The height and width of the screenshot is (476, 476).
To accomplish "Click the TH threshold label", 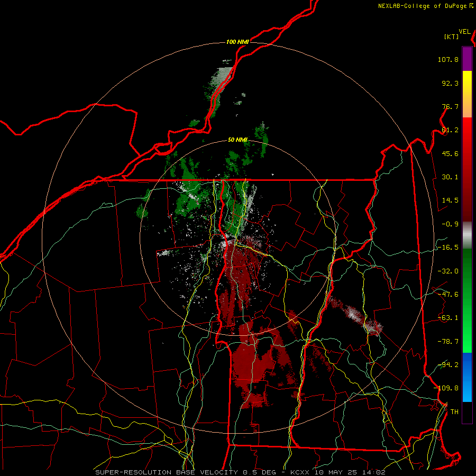I will [x=454, y=412].
